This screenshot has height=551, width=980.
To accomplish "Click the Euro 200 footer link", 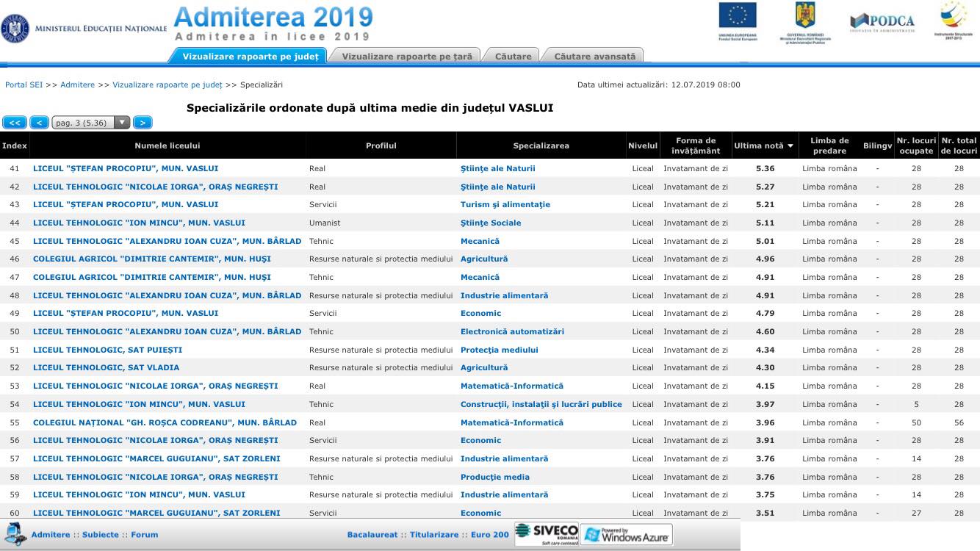I will click(490, 535).
